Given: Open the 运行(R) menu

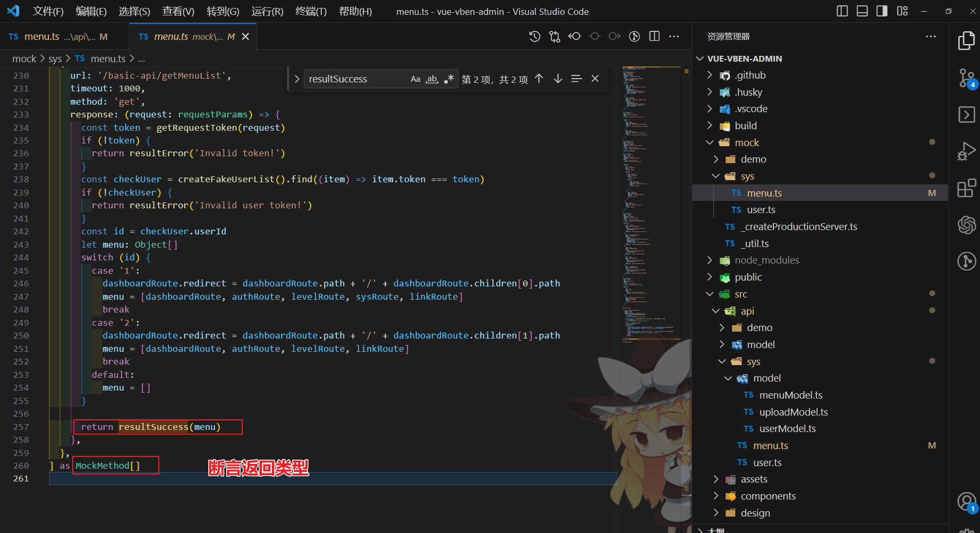Looking at the screenshot, I should 267,11.
